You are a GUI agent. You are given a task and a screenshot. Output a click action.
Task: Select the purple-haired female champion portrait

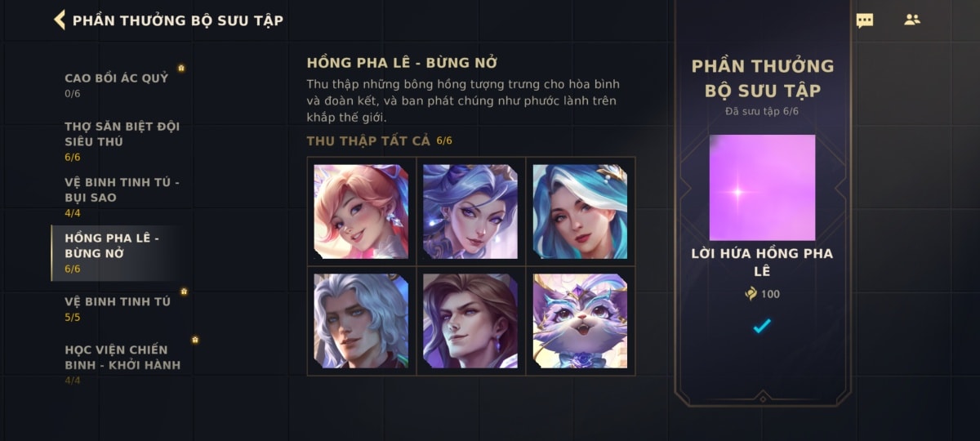(470, 212)
